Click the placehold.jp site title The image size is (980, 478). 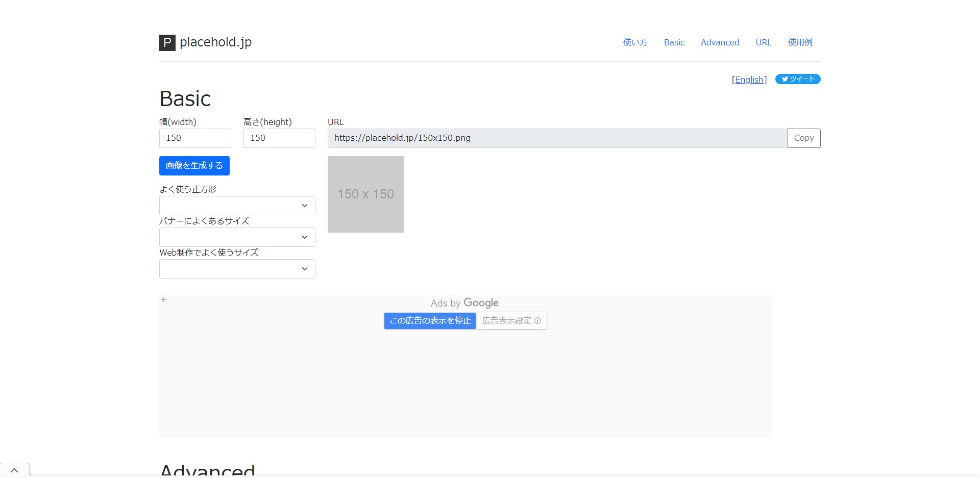[216, 42]
